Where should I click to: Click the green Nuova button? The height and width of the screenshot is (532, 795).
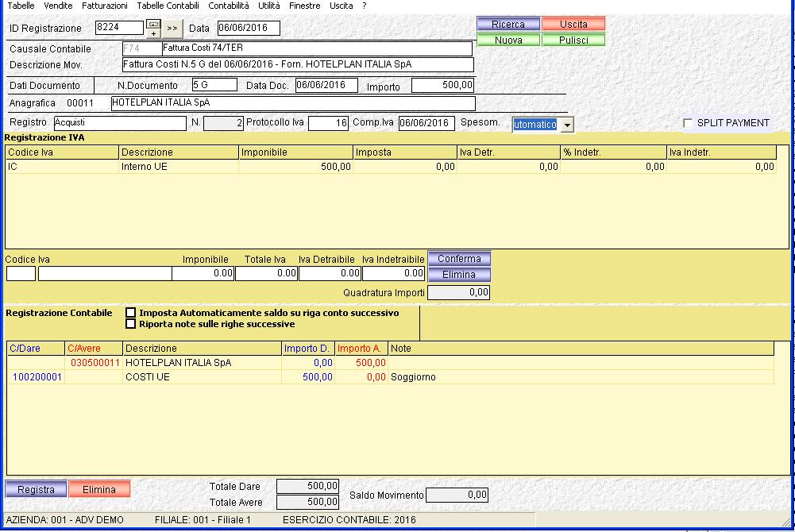pos(508,40)
